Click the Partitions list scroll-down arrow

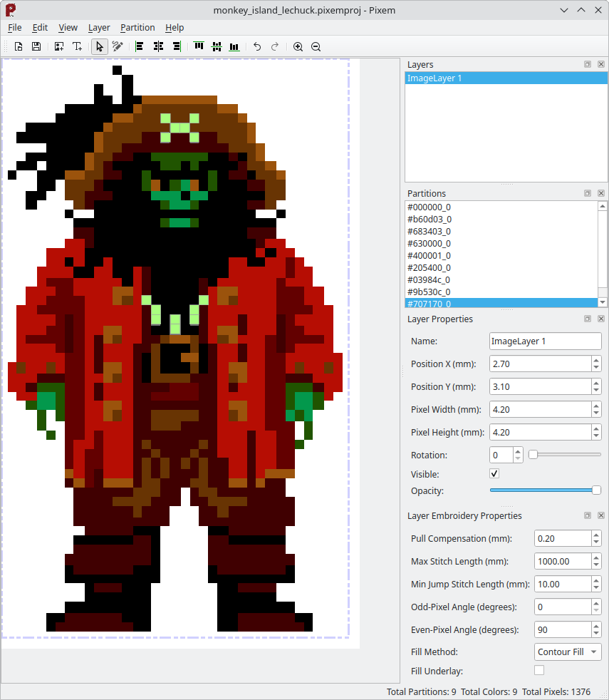(603, 302)
